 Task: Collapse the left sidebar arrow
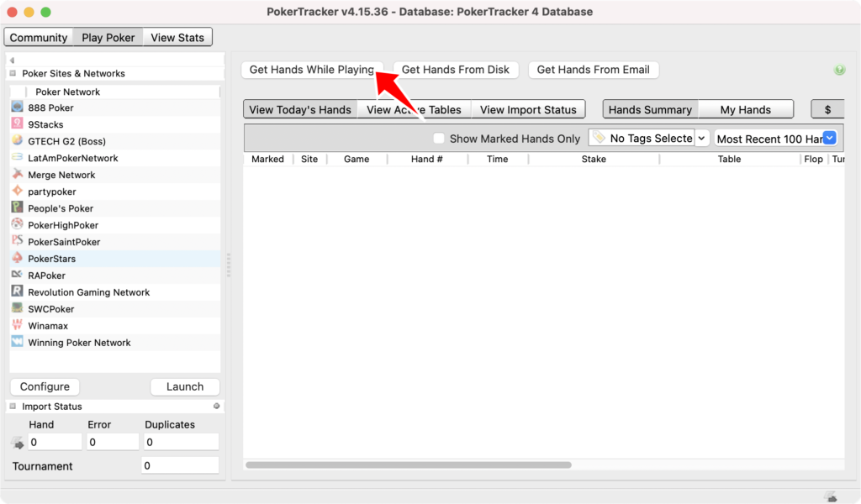[x=12, y=60]
